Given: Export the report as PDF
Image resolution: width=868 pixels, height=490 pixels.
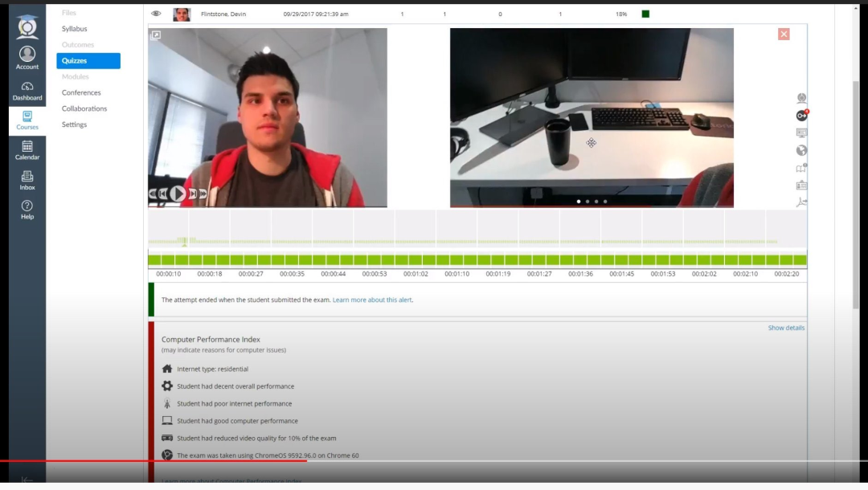Looking at the screenshot, I should pyautogui.click(x=801, y=202).
